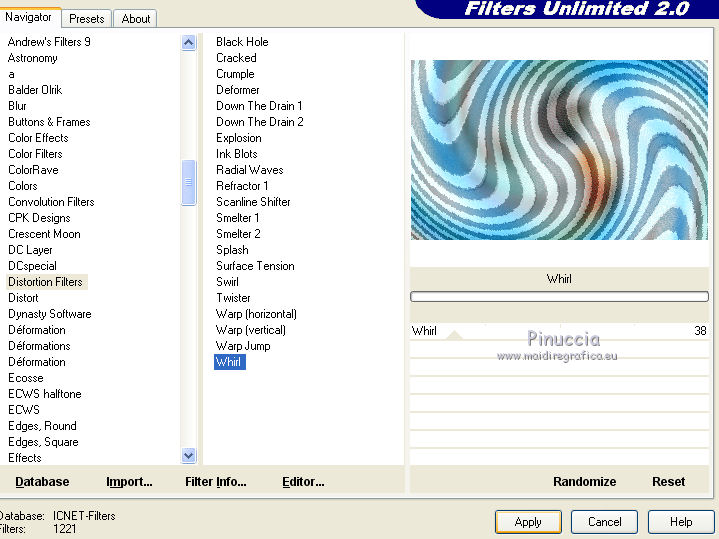Adjust the Whirl slider handle
Screen dimensions: 719x539
click(454, 335)
